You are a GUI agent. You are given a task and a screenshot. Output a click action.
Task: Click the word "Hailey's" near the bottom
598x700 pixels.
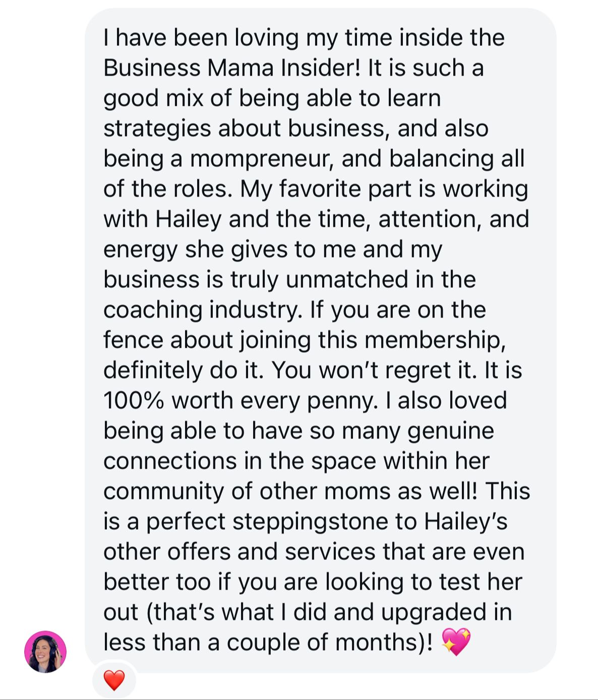[465, 522]
